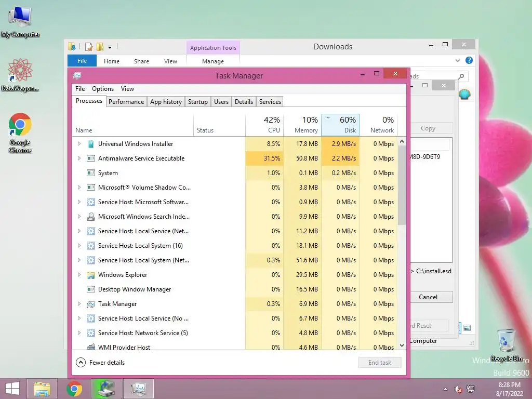Expand Service Host: Microsoft Software row
532x399 pixels.
coord(79,202)
